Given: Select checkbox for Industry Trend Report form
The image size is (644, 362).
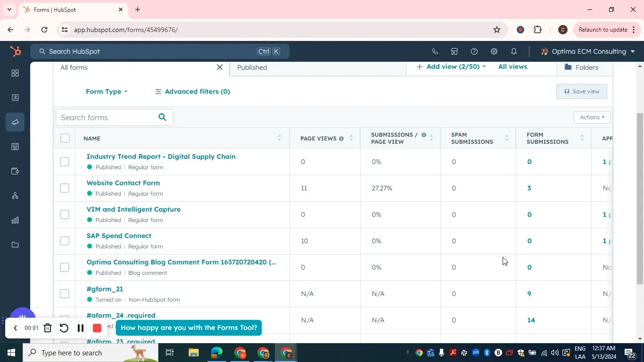Looking at the screenshot, I should click(x=65, y=162).
